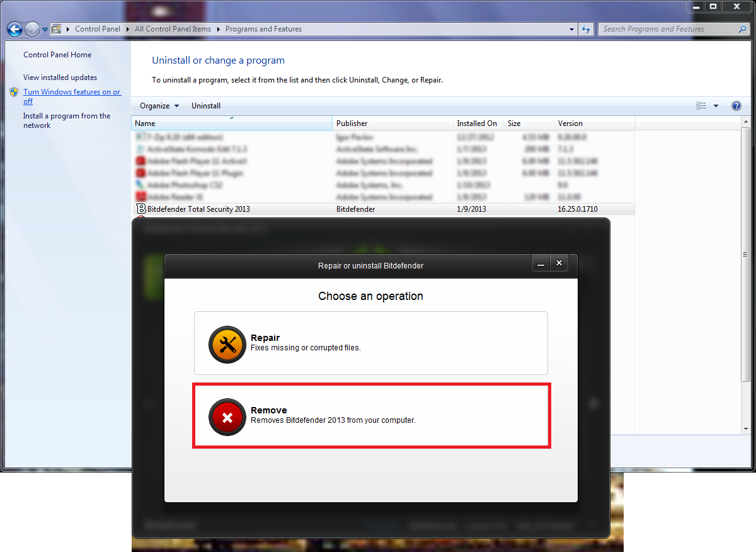Screen dimensions: 756x552
Task: Close the Repair or uninstall Bitdefender dialog
Action: 559,264
